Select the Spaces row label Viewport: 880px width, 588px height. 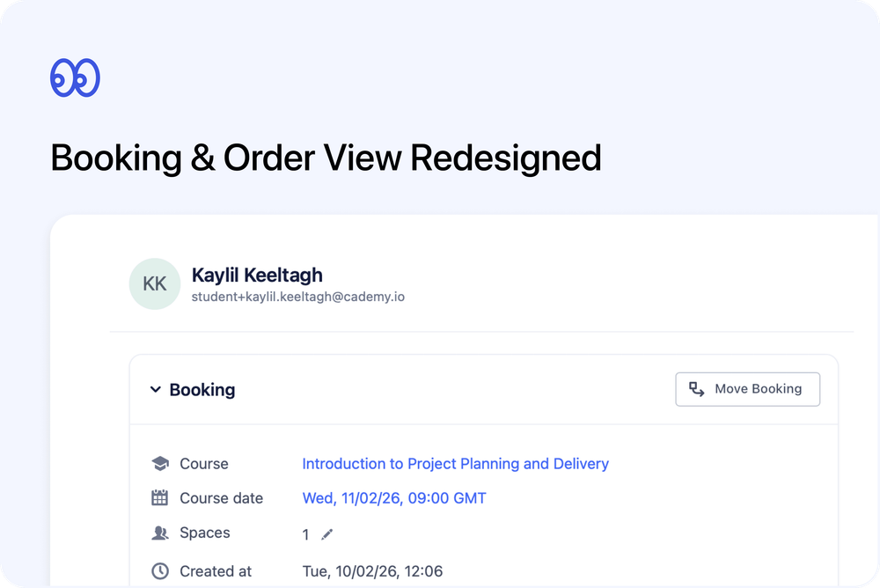204,533
